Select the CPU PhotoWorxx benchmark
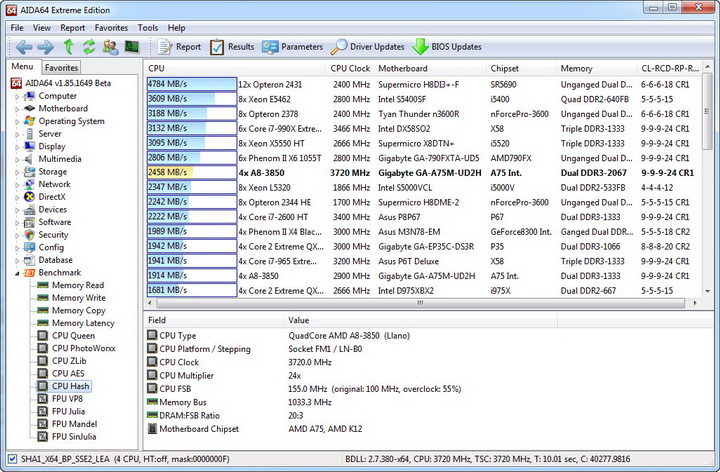 pos(83,348)
